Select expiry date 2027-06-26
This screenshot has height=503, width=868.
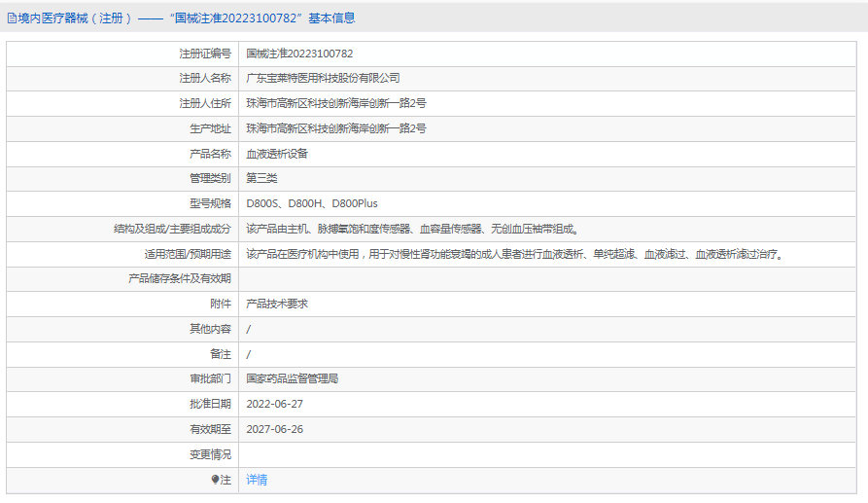coord(274,429)
